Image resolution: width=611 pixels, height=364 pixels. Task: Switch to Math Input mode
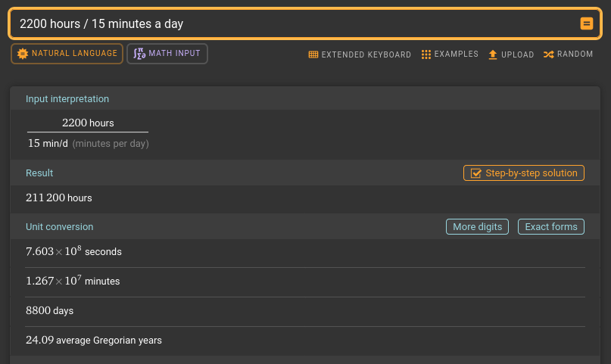tap(167, 53)
